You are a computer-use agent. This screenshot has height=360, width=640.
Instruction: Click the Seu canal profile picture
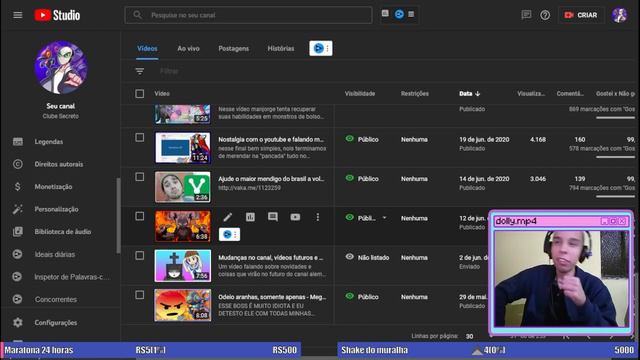(x=61, y=67)
